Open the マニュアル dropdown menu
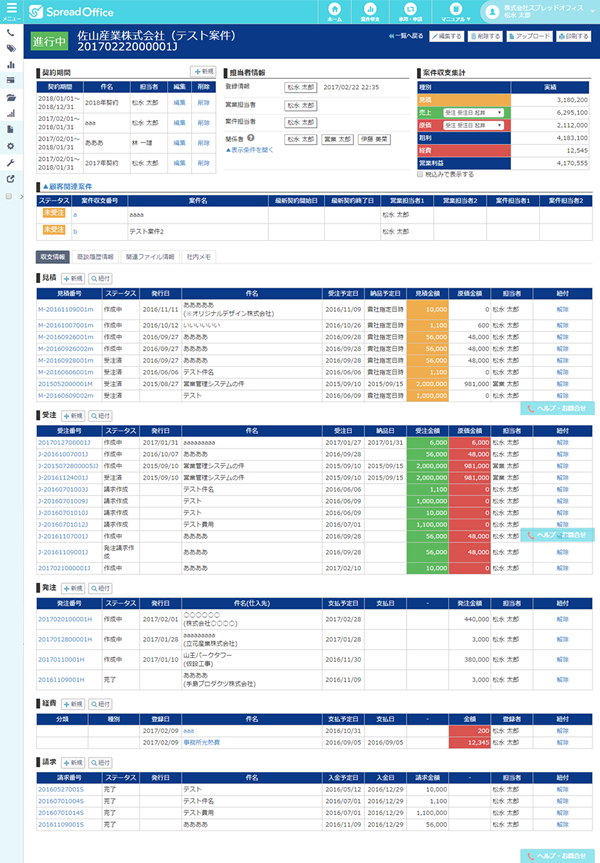The height and width of the screenshot is (863, 600). pyautogui.click(x=455, y=12)
